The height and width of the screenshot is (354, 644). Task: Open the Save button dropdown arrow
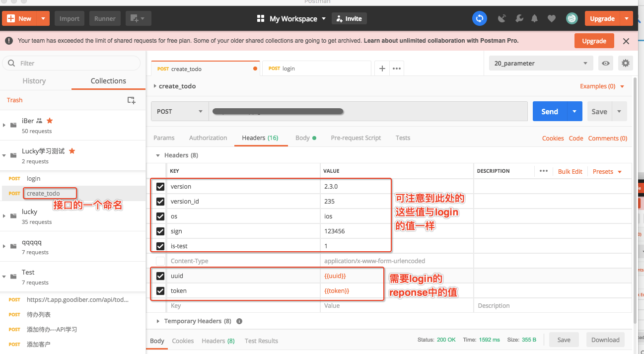tap(619, 111)
